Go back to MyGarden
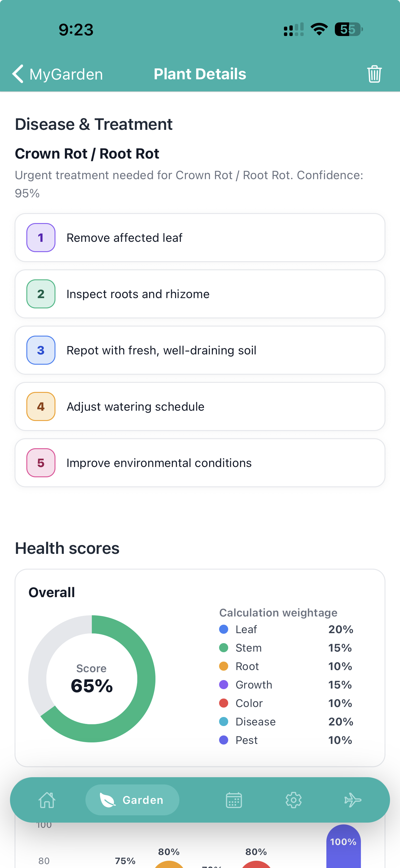The height and width of the screenshot is (868, 400). 57,74
